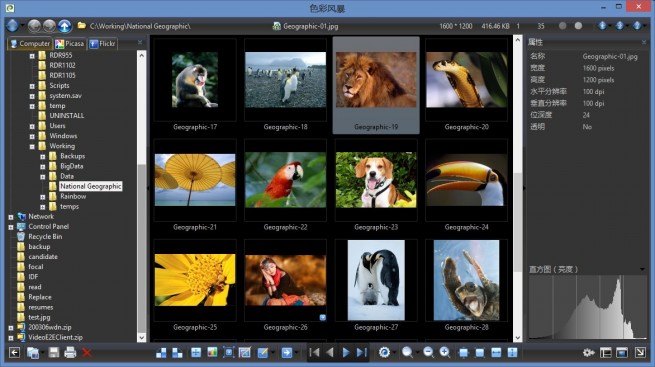Click the thumbnail pane scrollbar down arrow
655x367 pixels.
[x=518, y=337]
